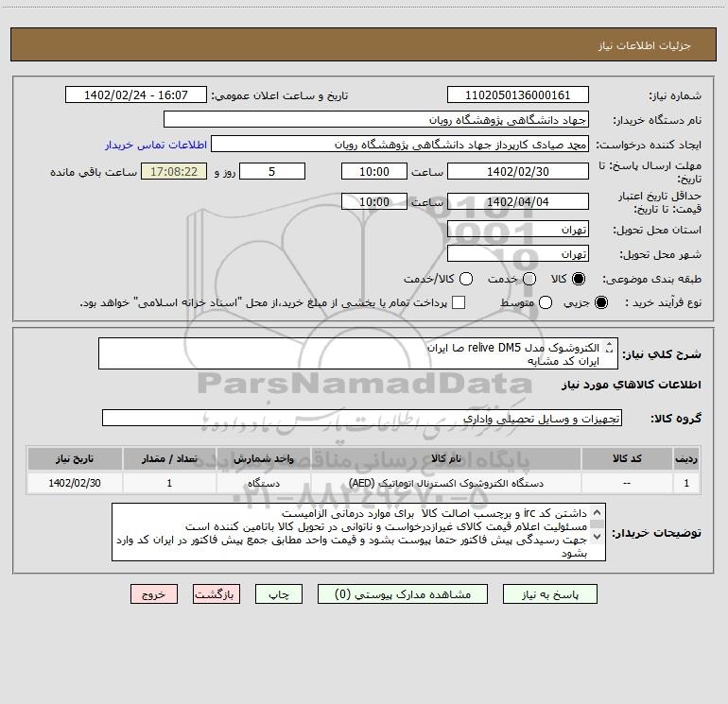Viewport: 728px width, 704px height.
Task: Click the نام کالا column header
Action: pos(445,459)
